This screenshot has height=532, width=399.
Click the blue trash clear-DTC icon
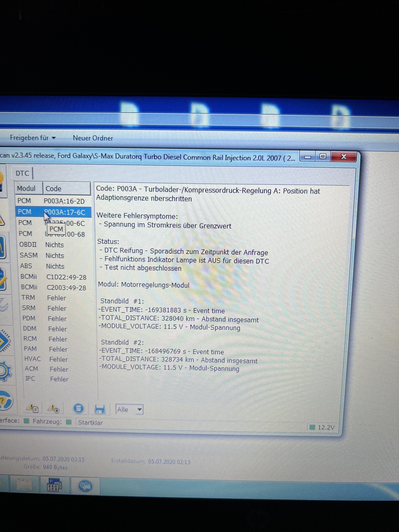tap(78, 408)
